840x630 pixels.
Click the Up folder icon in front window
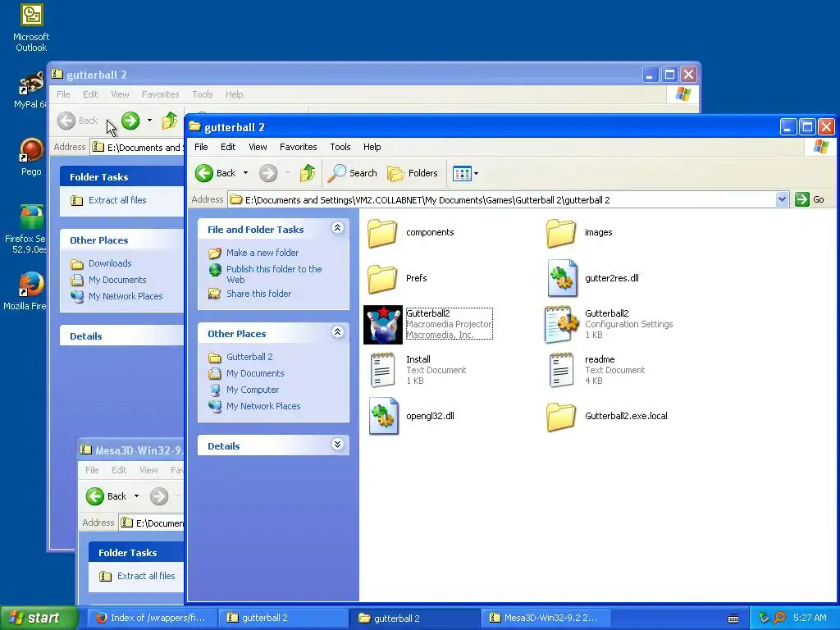pyautogui.click(x=308, y=173)
